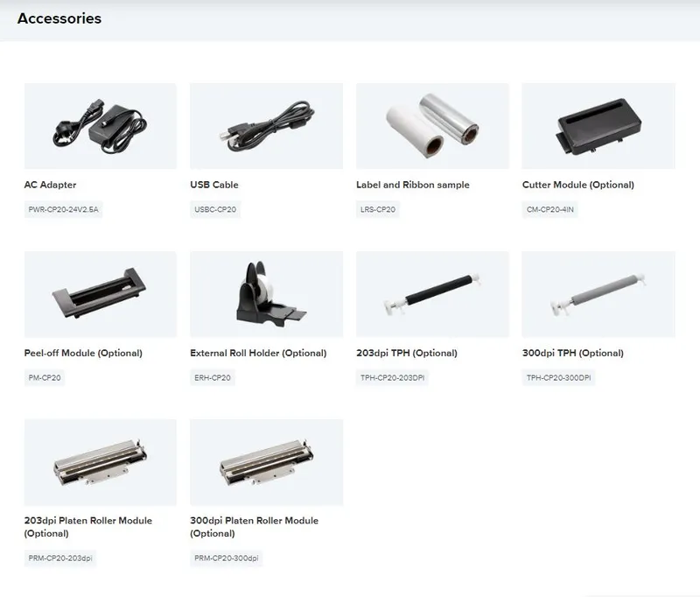Select the 300dpi TPH roller image

pos(598,294)
